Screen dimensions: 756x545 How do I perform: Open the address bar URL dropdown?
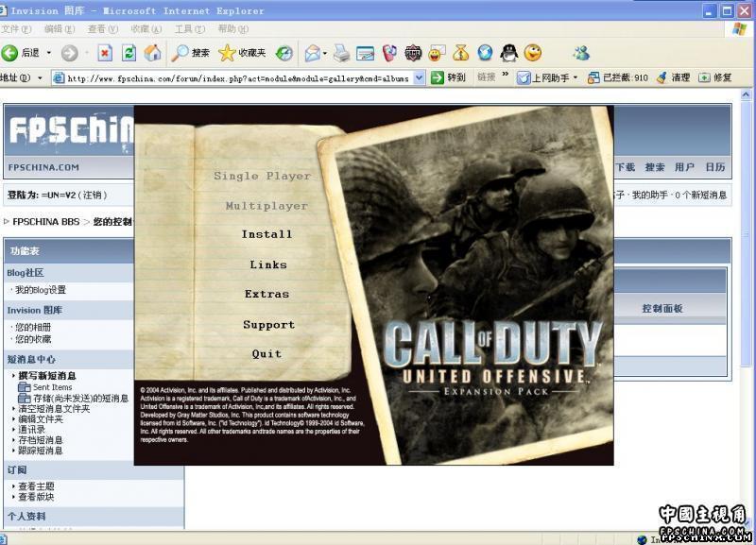pyautogui.click(x=420, y=77)
